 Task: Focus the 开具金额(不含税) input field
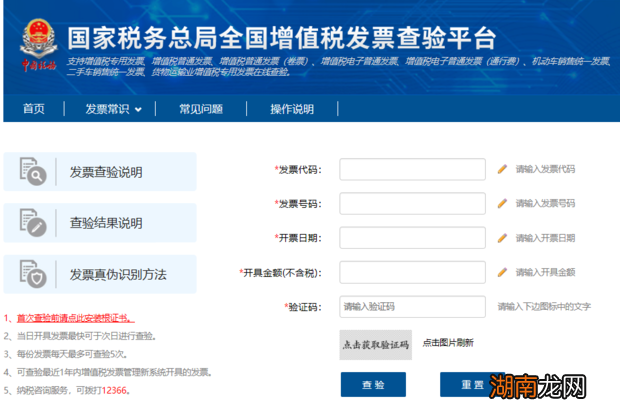pos(412,272)
